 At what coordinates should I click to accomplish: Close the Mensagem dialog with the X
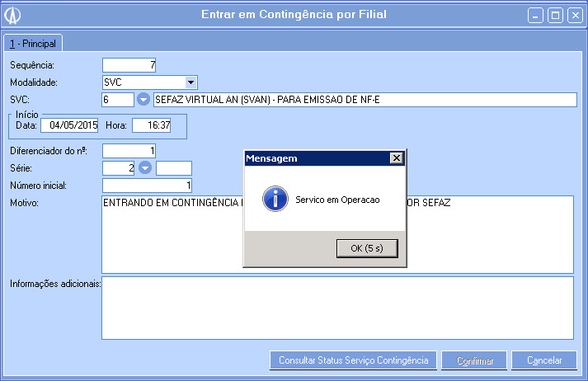396,158
